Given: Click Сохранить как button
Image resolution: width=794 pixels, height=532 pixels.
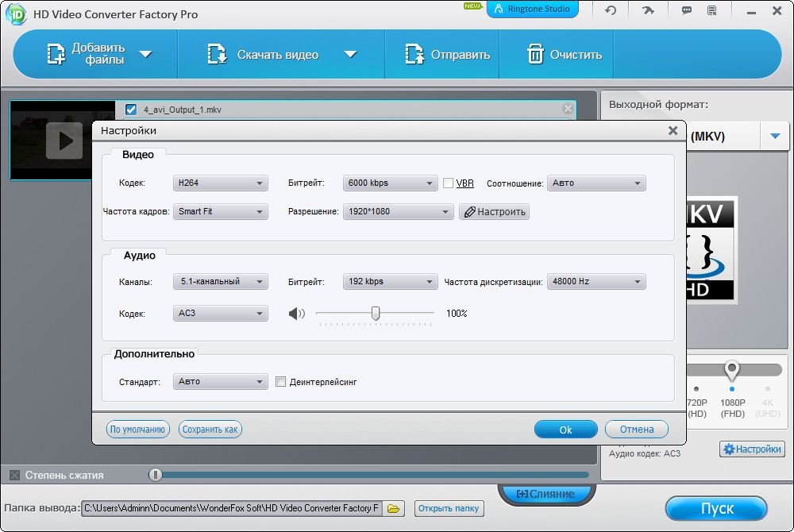Looking at the screenshot, I should 210,430.
